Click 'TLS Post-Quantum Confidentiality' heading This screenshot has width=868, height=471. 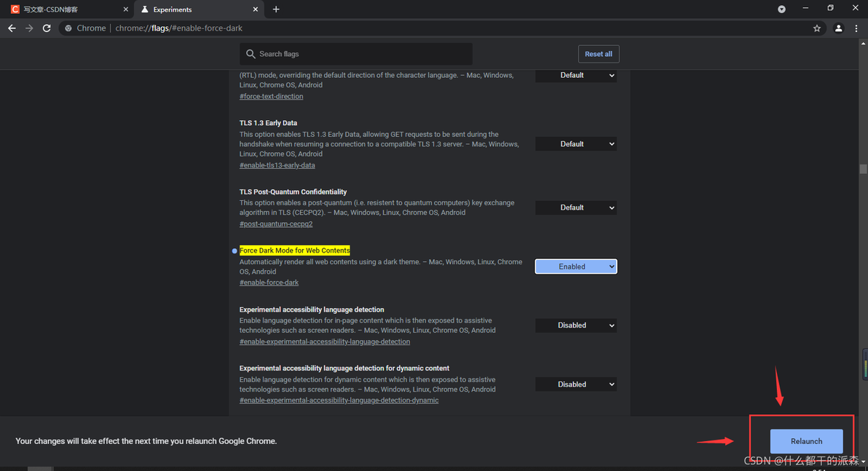point(293,191)
